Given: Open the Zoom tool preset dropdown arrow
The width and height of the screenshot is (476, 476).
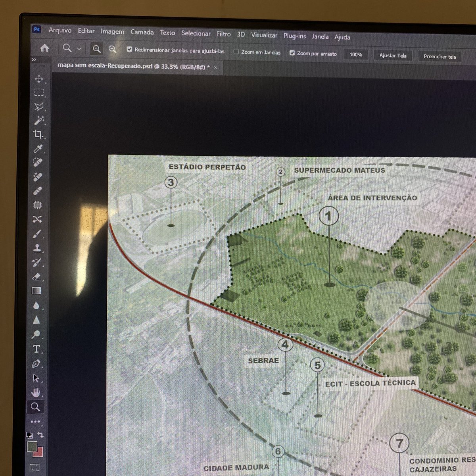Looking at the screenshot, I should coord(79,48).
